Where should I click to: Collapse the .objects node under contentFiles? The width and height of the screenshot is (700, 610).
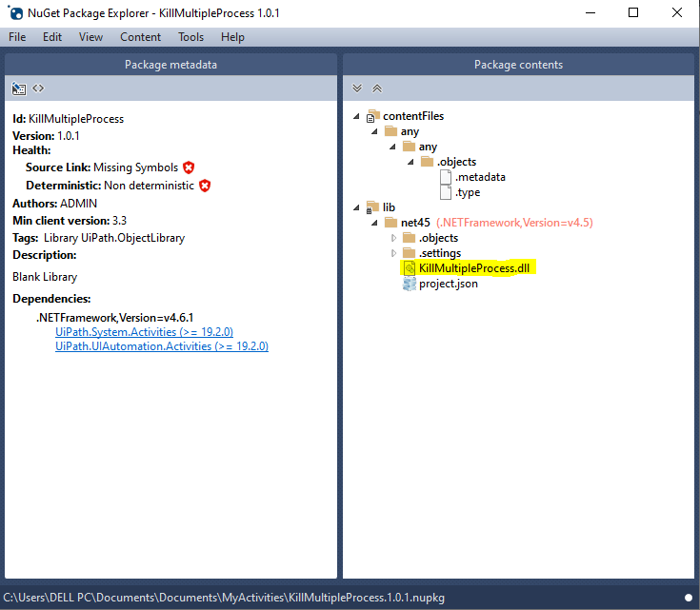point(410,162)
